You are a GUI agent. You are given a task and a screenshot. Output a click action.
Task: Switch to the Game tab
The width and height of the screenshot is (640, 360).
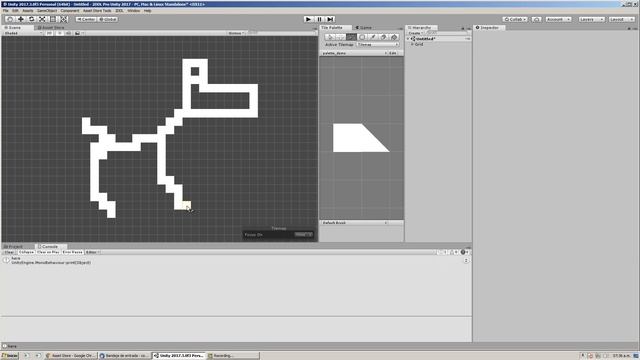364,27
